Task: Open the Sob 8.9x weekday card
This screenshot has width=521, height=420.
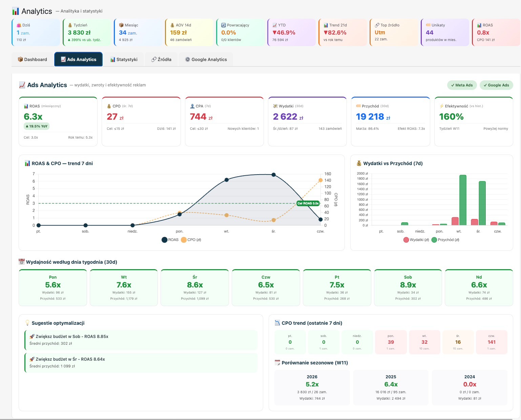Action: coord(408,287)
